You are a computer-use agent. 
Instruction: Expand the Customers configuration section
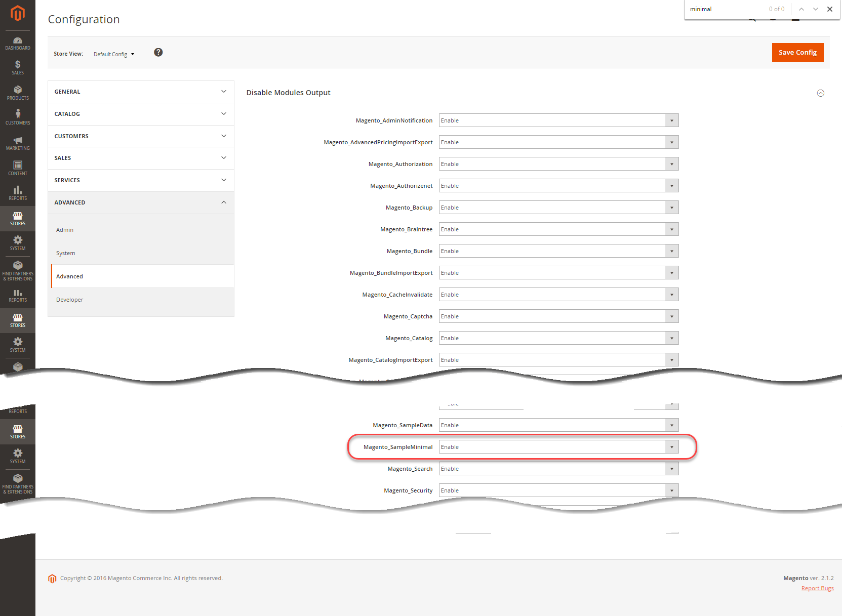[x=141, y=136]
